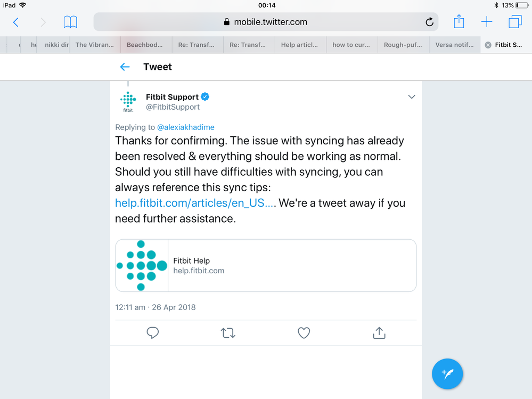Open the help.fitbit.com/articles link
This screenshot has height=399, width=532.
194,203
